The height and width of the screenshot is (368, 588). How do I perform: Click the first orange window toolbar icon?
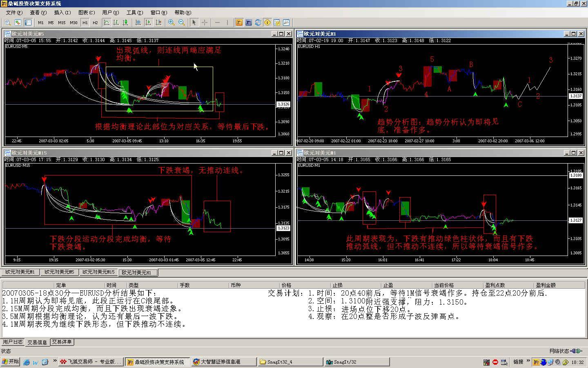pos(239,22)
